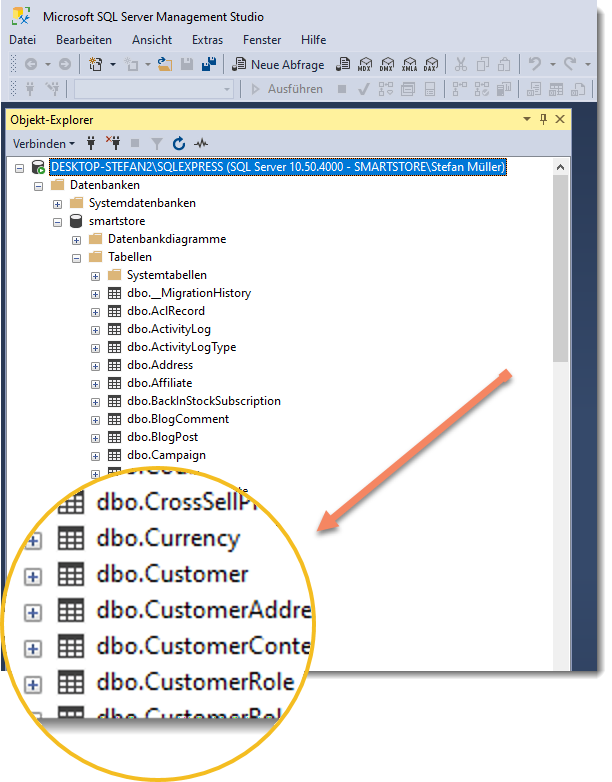Screen dimensions: 612x782
Task: Click the Object Explorer vertical scrollbar
Action: pyautogui.click(x=559, y=280)
